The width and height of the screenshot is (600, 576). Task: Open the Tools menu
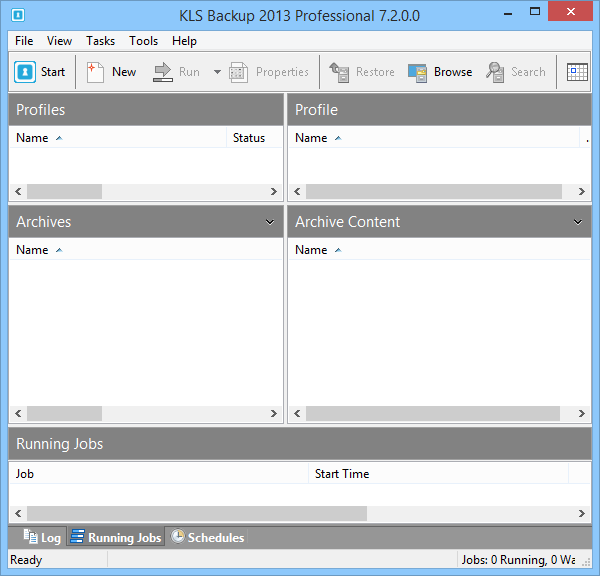tap(143, 41)
